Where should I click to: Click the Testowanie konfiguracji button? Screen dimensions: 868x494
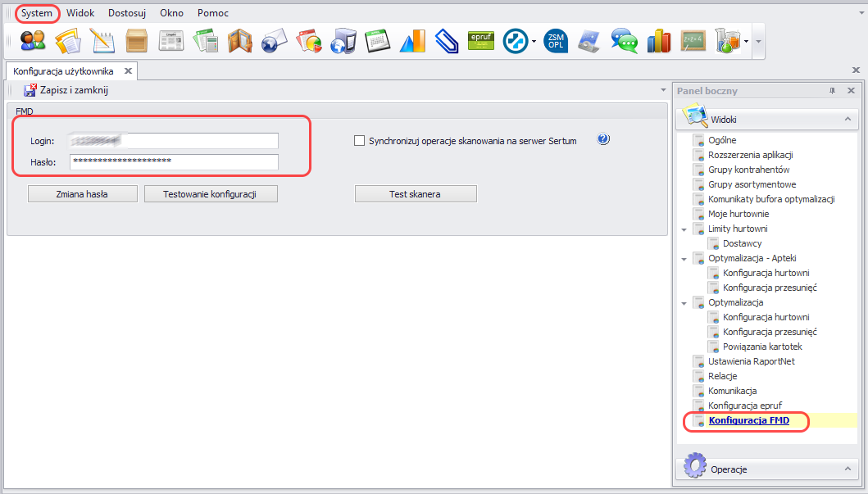pyautogui.click(x=211, y=194)
